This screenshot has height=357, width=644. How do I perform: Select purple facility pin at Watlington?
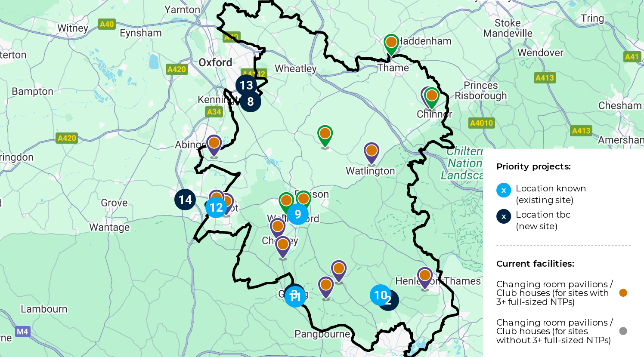coord(372,154)
